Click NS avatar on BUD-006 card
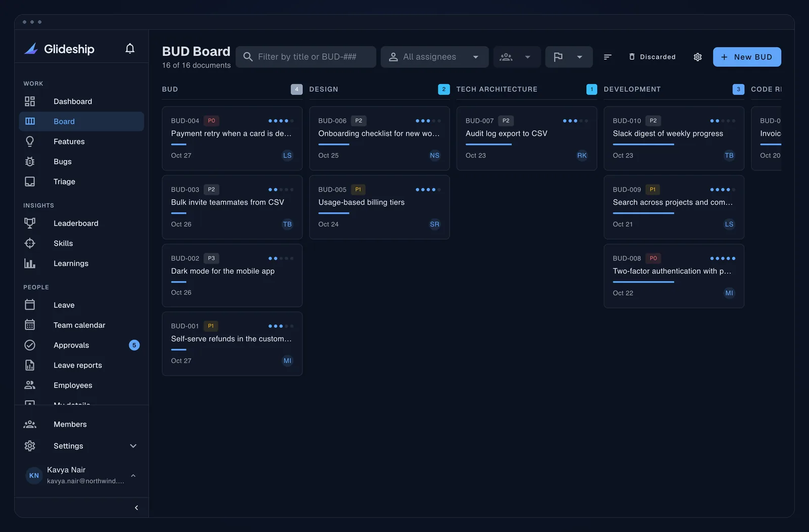Image resolution: width=809 pixels, height=532 pixels. coord(434,155)
